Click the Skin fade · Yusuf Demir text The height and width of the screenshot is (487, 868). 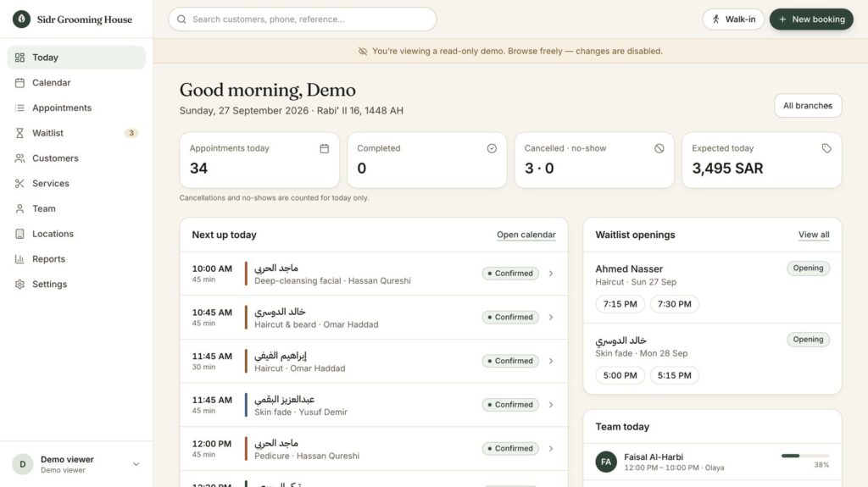301,412
